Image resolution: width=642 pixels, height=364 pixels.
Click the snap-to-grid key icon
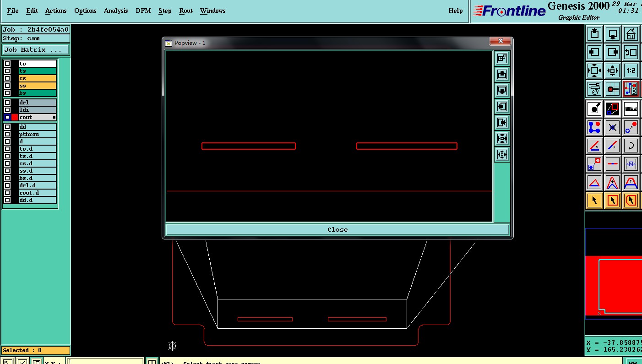[x=613, y=89]
